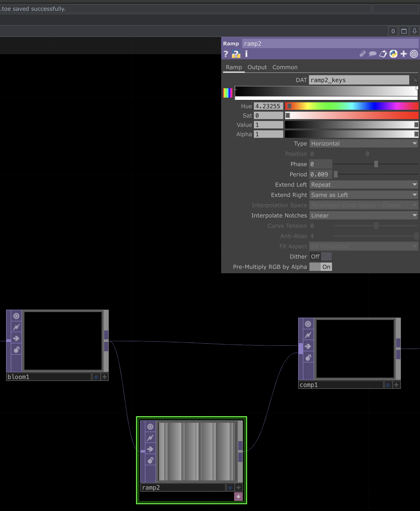Open the Extend Left dropdown
Screen dimensions: 420x511
[x=364, y=185]
